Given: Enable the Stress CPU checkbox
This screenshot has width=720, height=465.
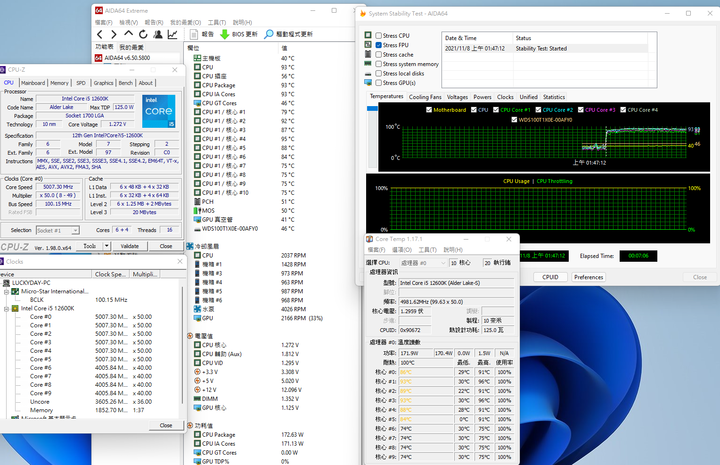Looking at the screenshot, I should tap(378, 35).
